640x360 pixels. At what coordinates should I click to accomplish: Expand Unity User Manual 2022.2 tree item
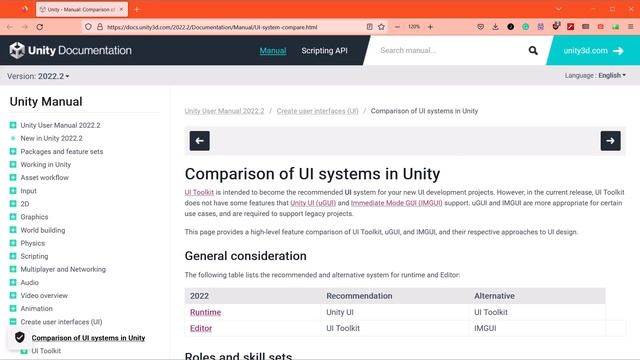tap(13, 125)
